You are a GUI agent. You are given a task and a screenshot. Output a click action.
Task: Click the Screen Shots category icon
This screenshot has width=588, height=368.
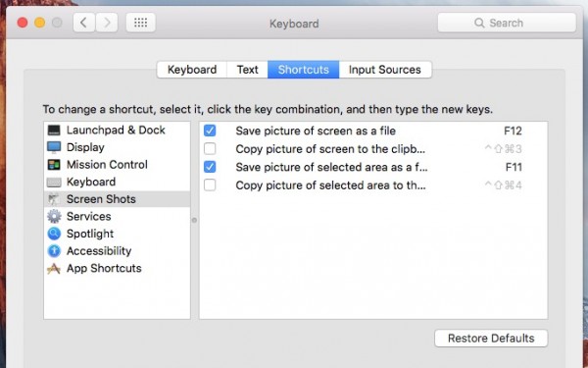click(x=54, y=199)
